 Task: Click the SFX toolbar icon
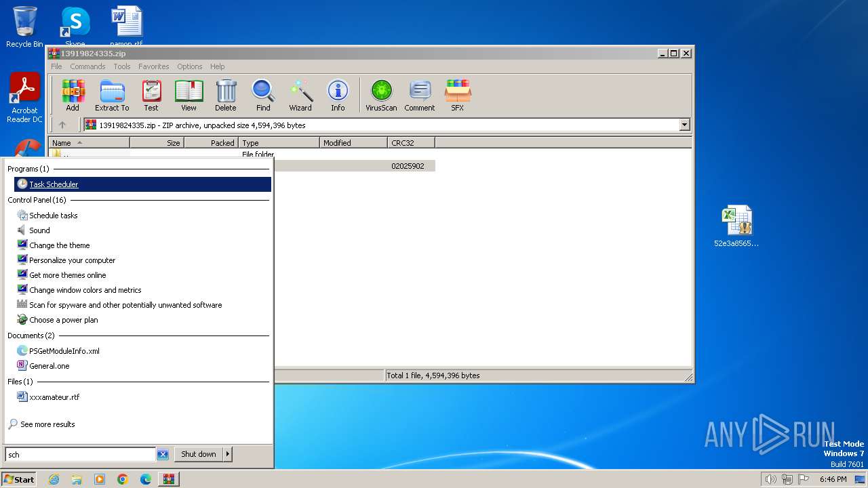coord(458,96)
